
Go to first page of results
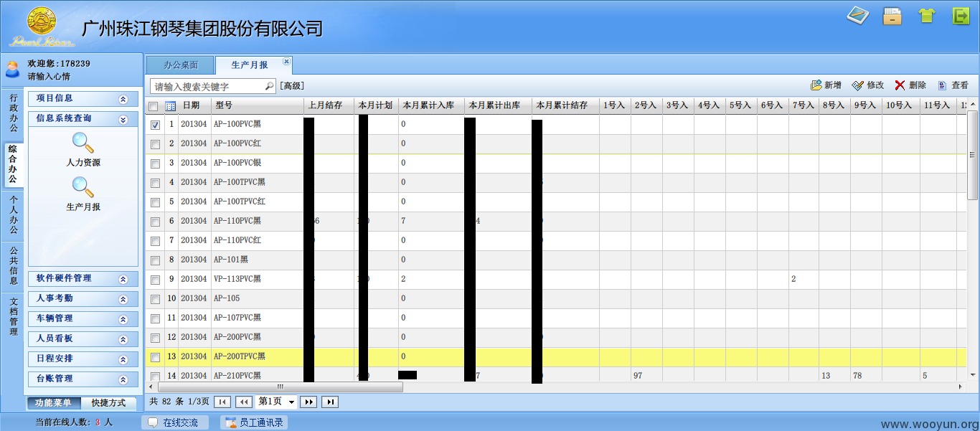tap(222, 402)
